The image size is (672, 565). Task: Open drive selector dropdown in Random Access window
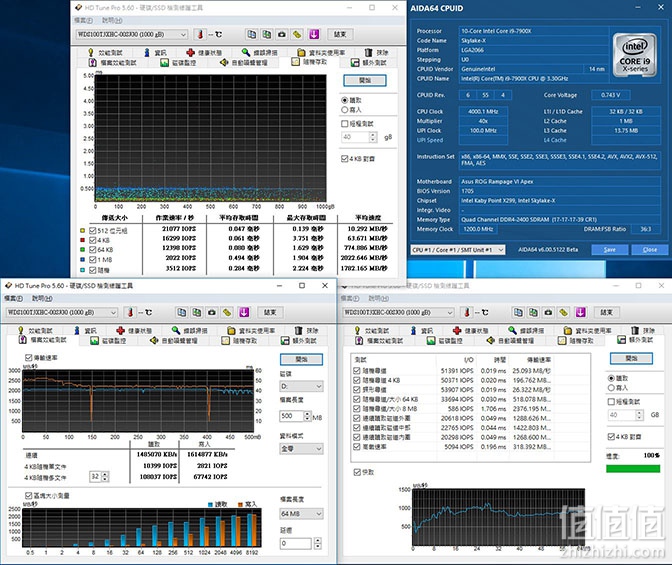pyautogui.click(x=132, y=34)
